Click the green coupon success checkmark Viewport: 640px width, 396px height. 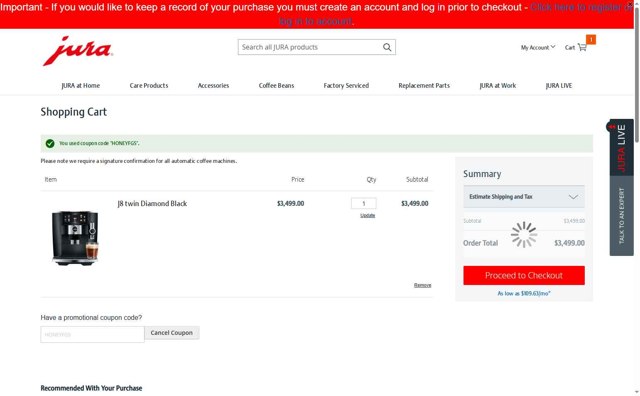[50, 143]
